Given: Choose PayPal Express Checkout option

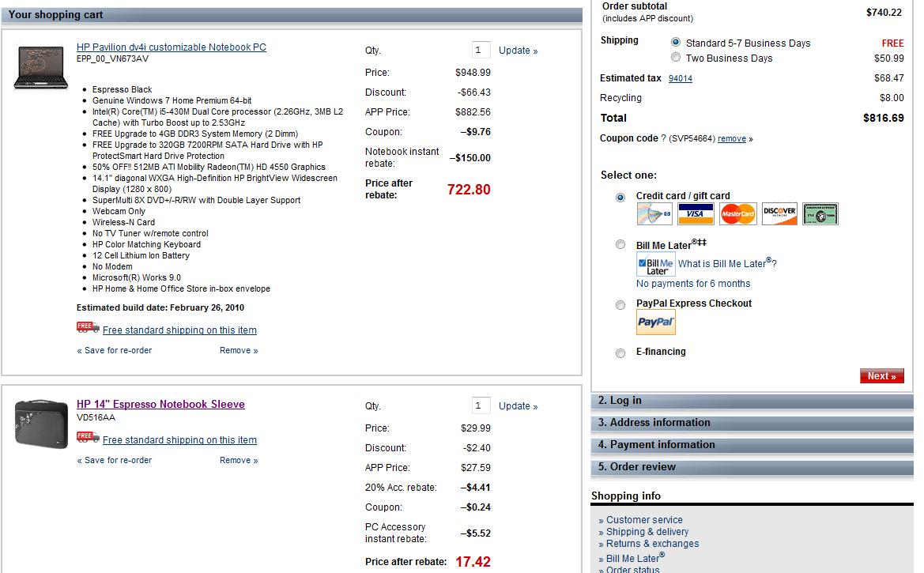Looking at the screenshot, I should coord(620,305).
